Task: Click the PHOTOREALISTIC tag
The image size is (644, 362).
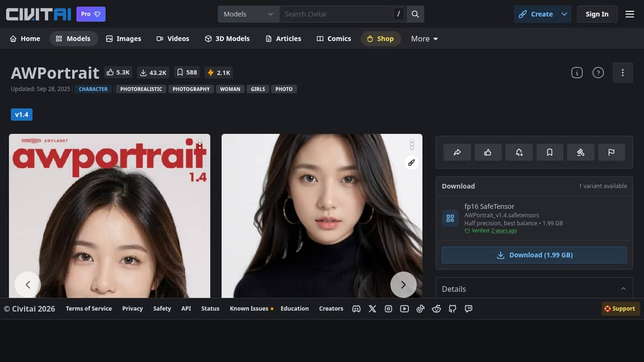Action: click(x=141, y=89)
